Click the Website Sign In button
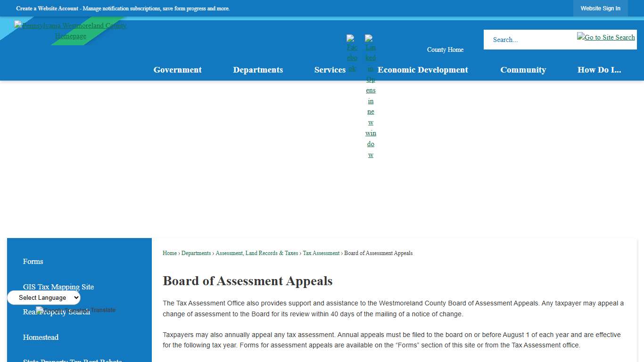This screenshot has width=644, height=362. point(600,8)
